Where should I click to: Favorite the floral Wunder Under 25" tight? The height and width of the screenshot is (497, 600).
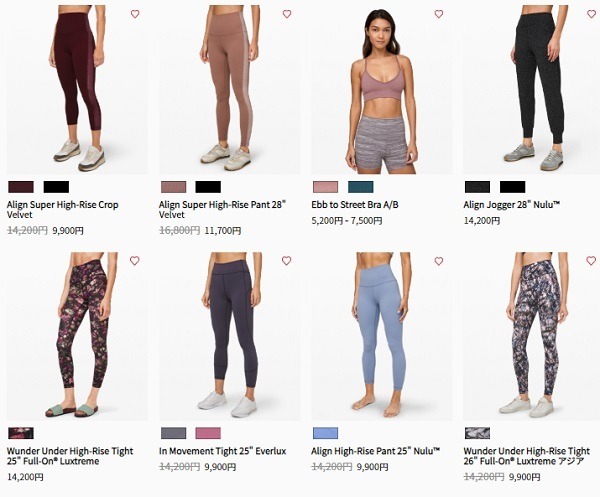coord(135,261)
